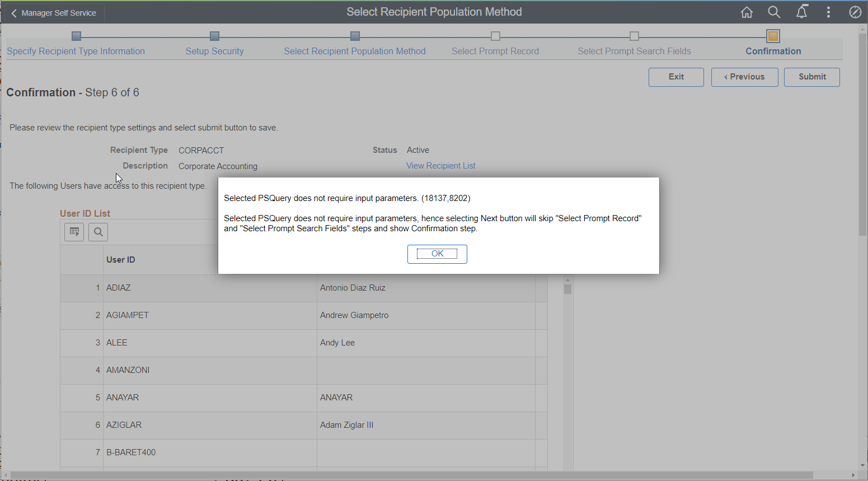Viewport: 868px width, 481px height.
Task: Go to Specify Recipient Type Information step
Action: click(x=76, y=51)
